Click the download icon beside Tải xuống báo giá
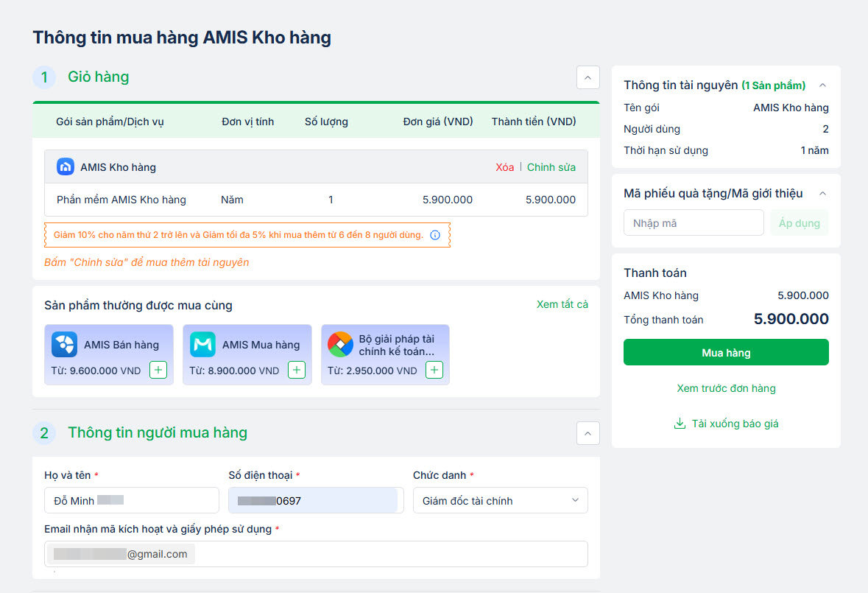This screenshot has width=868, height=593. pos(680,424)
